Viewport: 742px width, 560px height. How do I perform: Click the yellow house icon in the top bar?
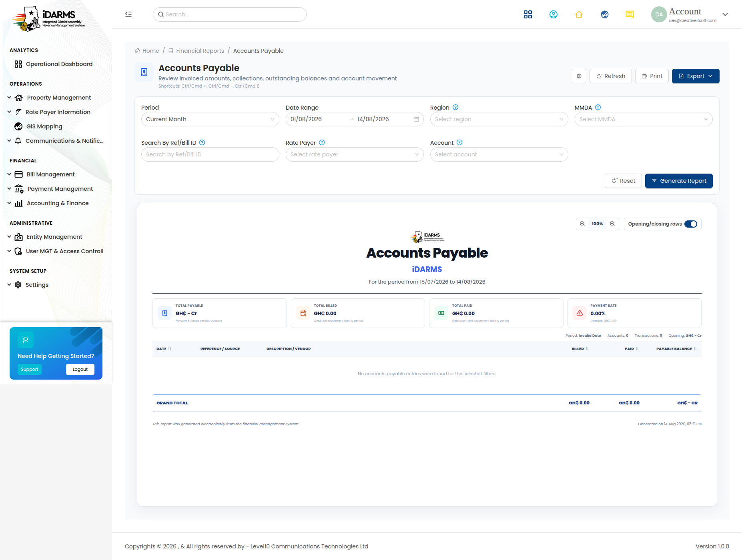pyautogui.click(x=579, y=14)
